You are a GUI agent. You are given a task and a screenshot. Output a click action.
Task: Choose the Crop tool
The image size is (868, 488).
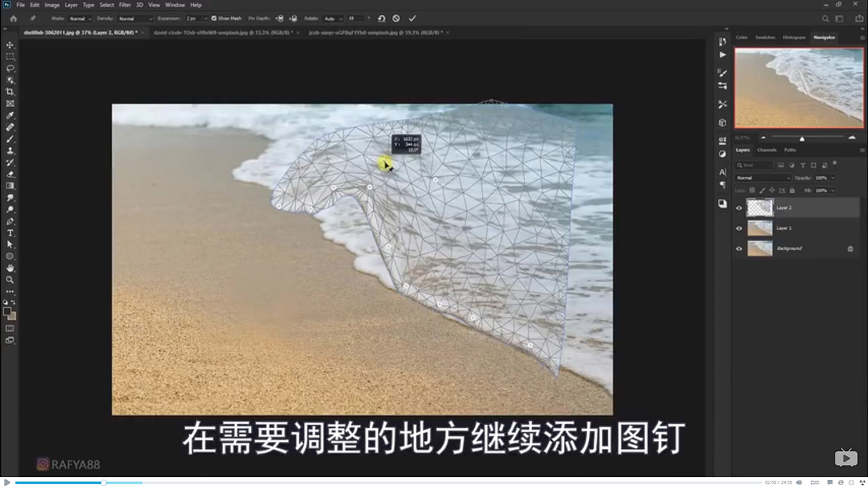click(10, 92)
